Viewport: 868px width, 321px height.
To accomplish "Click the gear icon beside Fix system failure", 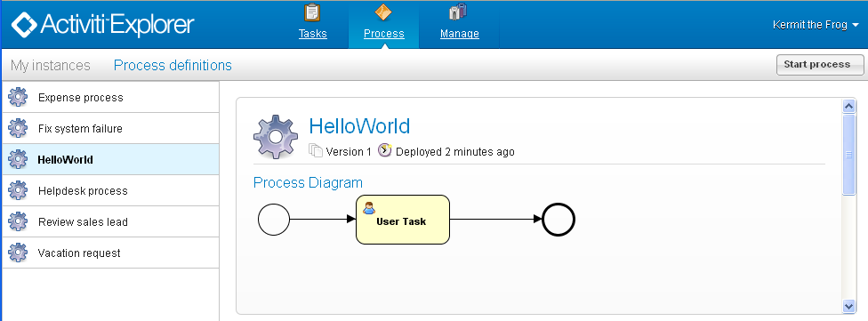I will 19,128.
